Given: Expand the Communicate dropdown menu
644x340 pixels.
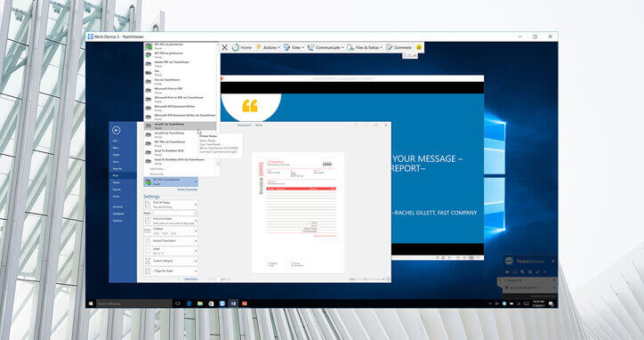Looking at the screenshot, I should [326, 48].
